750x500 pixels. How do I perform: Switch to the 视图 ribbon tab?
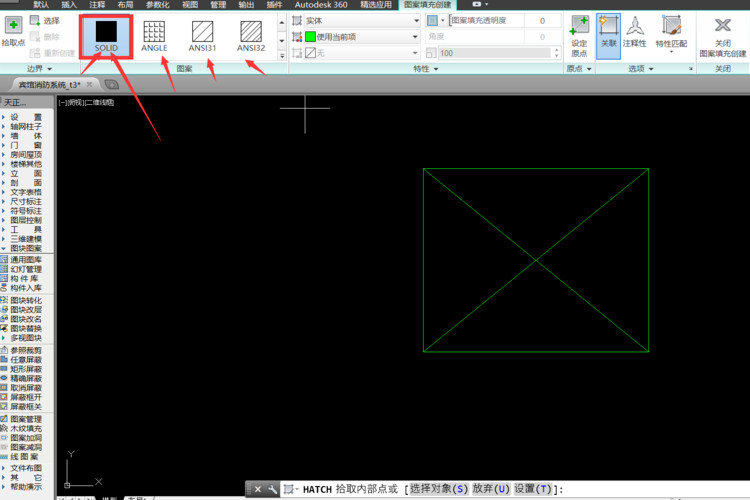(x=190, y=5)
